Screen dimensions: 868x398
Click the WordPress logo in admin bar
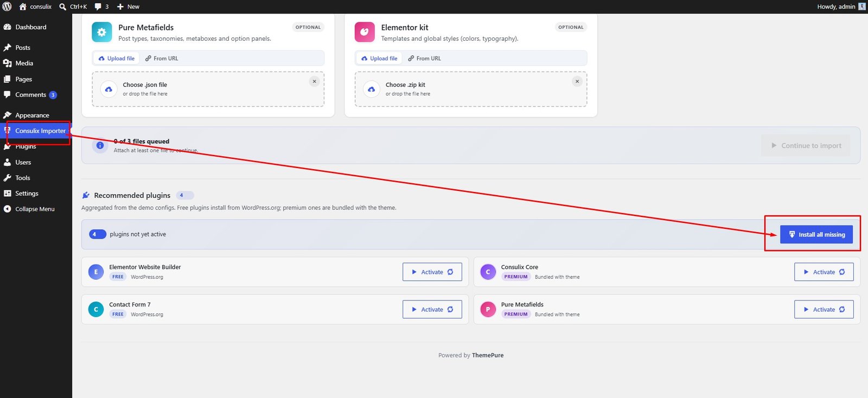point(7,7)
